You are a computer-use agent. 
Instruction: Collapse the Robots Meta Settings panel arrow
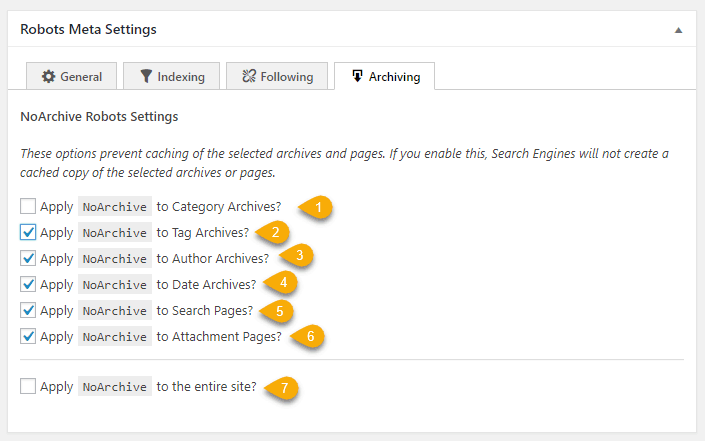[678, 30]
